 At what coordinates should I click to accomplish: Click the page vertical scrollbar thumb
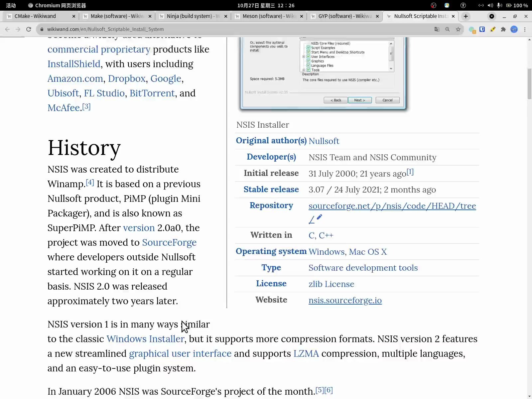click(x=529, y=84)
